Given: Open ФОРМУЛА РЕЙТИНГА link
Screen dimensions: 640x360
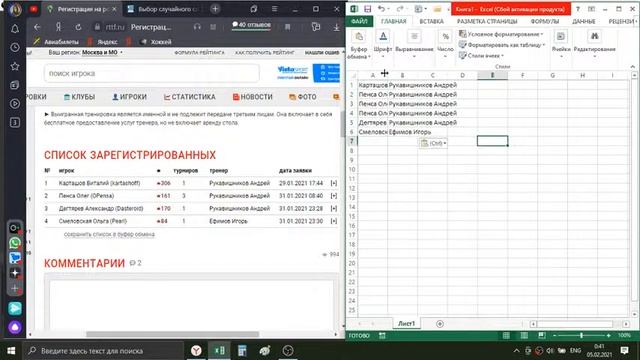Looking at the screenshot, I should [199, 53].
